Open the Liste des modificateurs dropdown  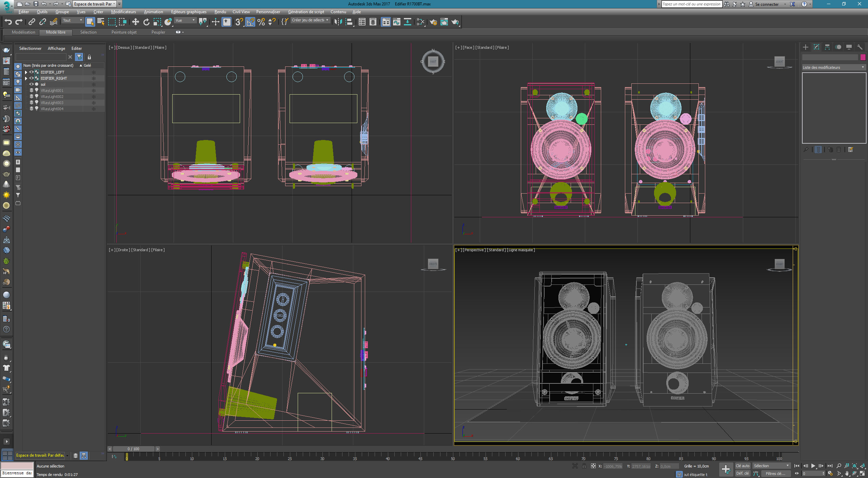[834, 67]
